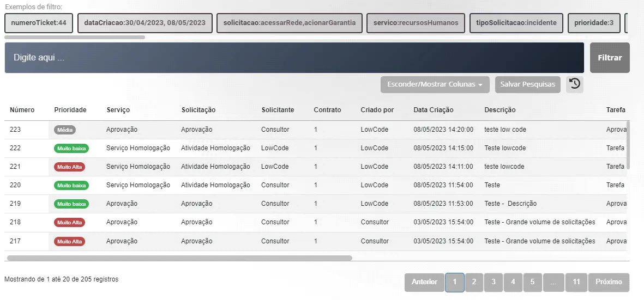This screenshot has width=644, height=300.
Task: Click the filter examples horizontal scrollbar
Action: pyautogui.click(x=75, y=37)
